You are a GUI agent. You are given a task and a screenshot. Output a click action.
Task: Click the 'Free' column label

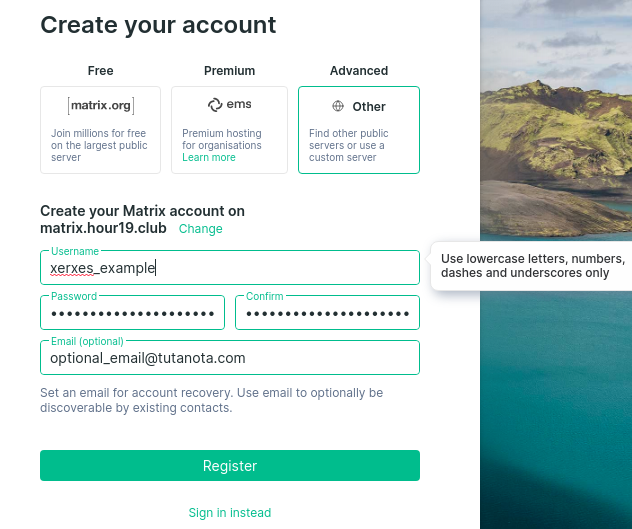100,71
